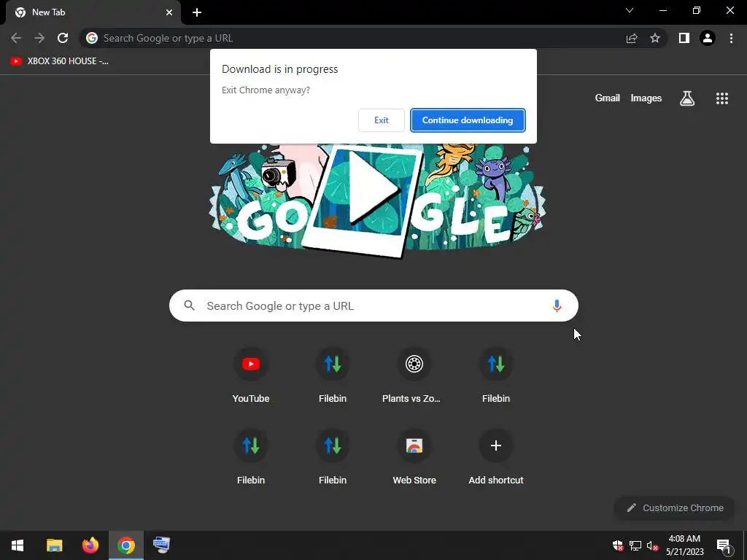
Task: Click the Exit button in download dialog
Action: 381,120
